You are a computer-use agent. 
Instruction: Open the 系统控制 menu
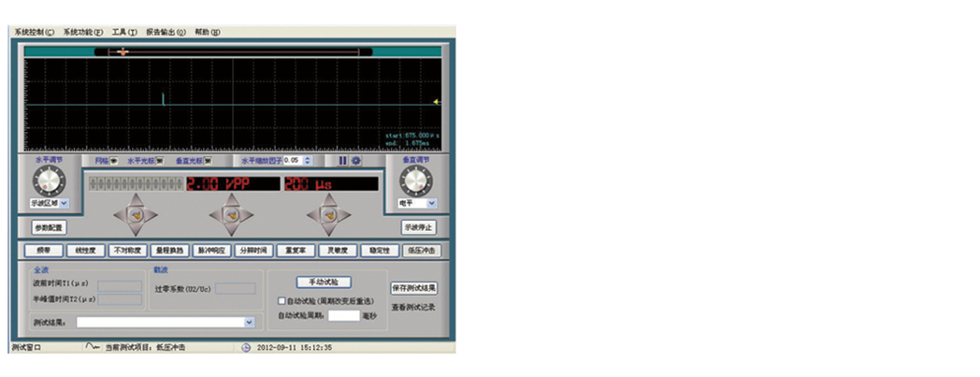tap(34, 32)
